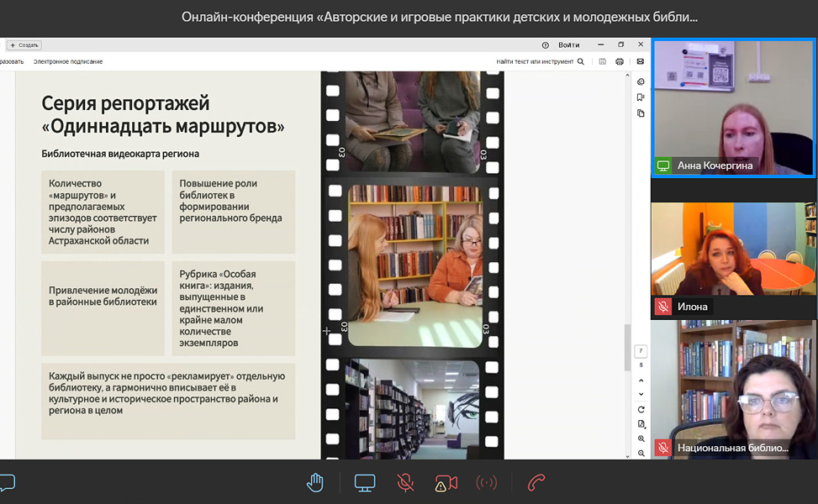Print the document with the printer icon
This screenshot has width=818, height=504.
tap(620, 61)
